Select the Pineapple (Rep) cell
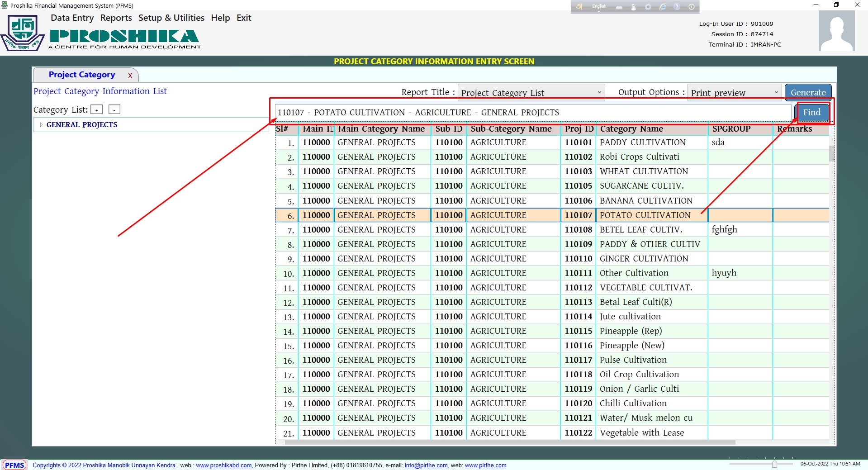This screenshot has height=470, width=868. [652, 331]
